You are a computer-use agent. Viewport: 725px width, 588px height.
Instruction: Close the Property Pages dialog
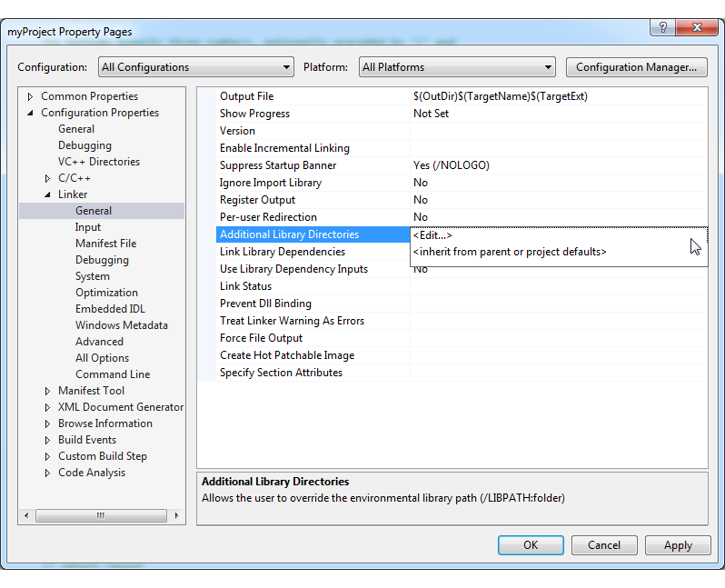pos(697,27)
